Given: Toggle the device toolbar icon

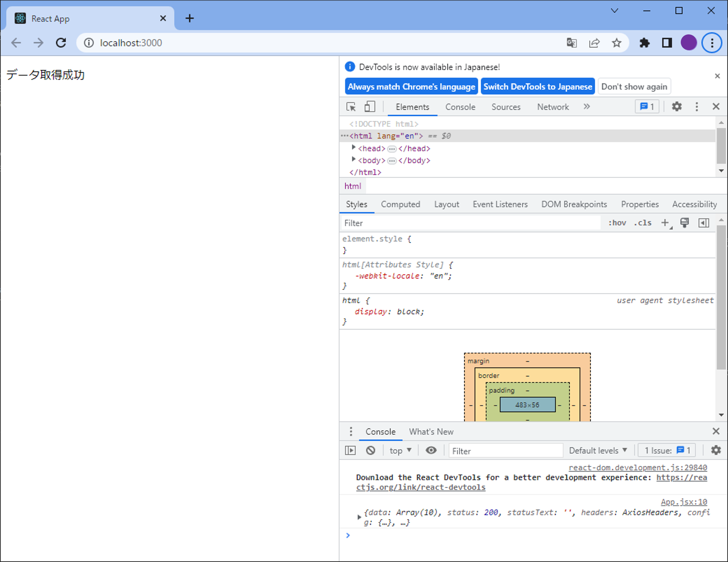Looking at the screenshot, I should point(370,107).
